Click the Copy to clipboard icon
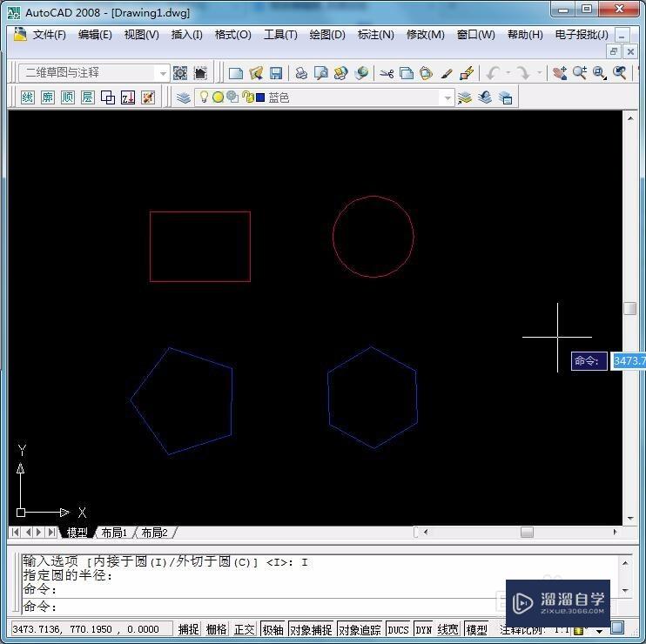 tap(407, 73)
